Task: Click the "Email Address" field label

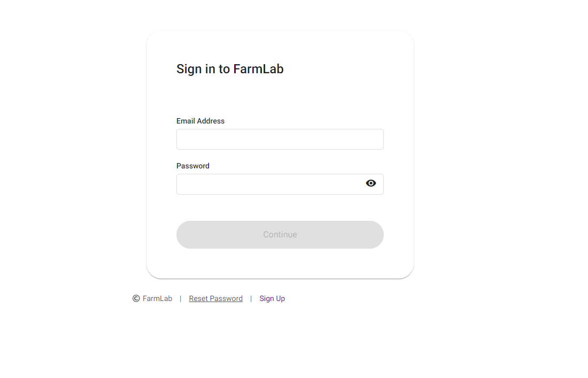Action: tap(200, 121)
